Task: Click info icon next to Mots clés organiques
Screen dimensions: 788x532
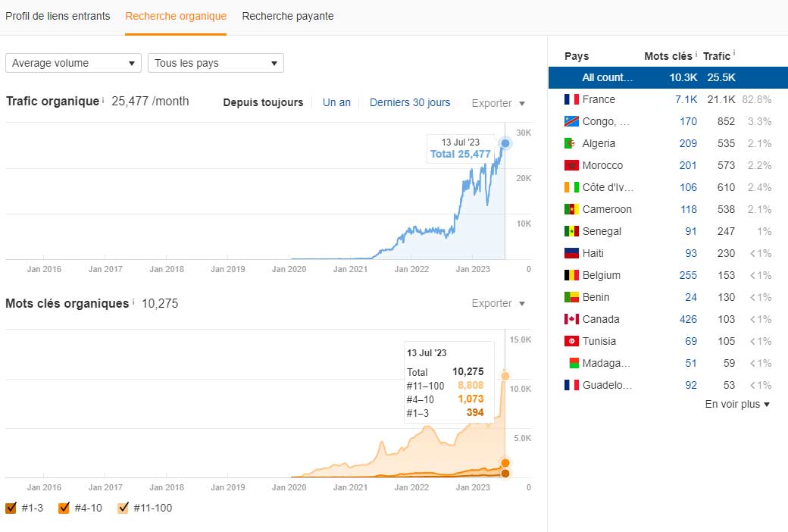Action: [x=133, y=302]
